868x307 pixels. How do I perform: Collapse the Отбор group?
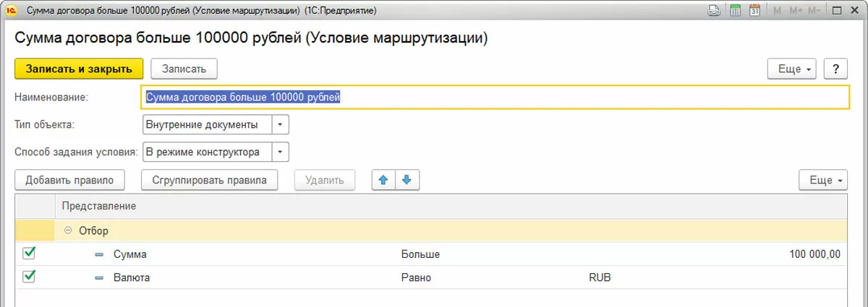click(x=69, y=230)
